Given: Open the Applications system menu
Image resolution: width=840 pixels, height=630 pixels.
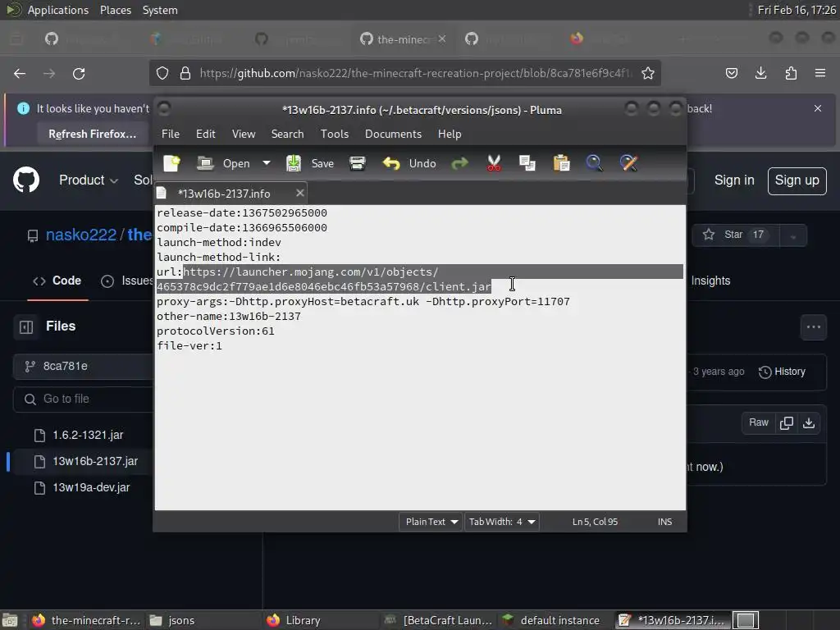Looking at the screenshot, I should pyautogui.click(x=58, y=10).
